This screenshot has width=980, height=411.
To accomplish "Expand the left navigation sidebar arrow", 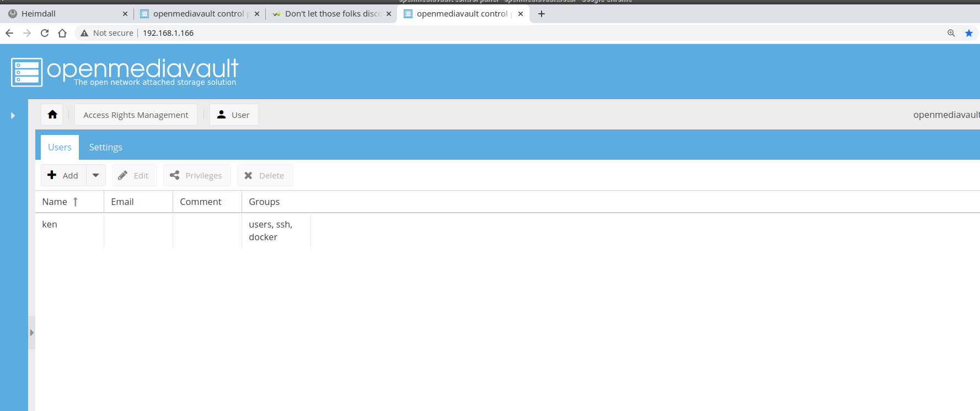I will [13, 116].
